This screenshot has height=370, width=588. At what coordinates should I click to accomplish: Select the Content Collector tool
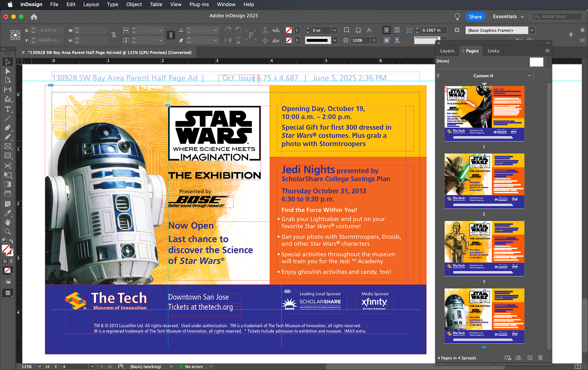(8, 99)
